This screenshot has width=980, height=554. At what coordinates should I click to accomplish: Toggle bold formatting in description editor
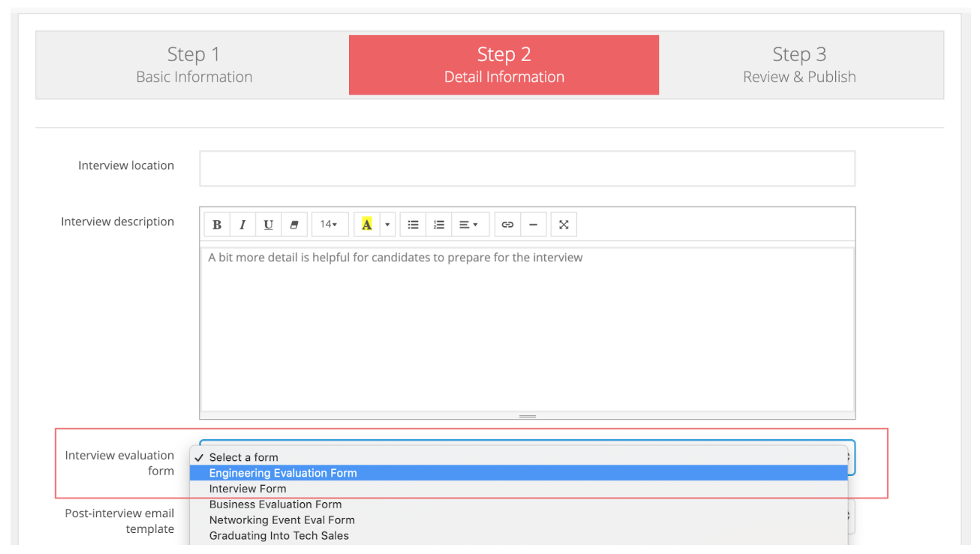217,224
